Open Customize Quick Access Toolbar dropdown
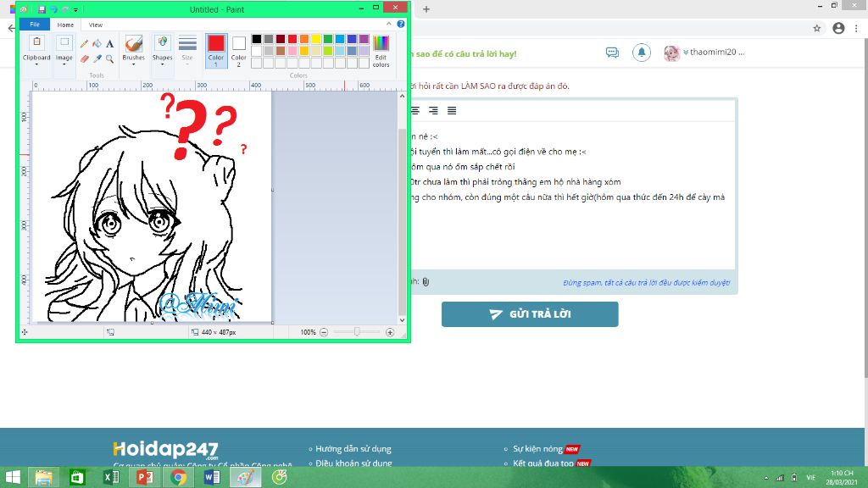 [75, 10]
